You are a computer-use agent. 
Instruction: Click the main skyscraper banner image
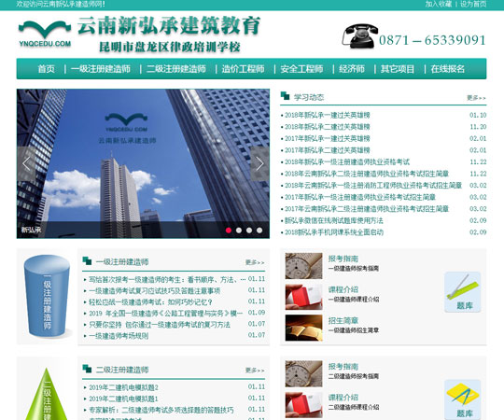pos(143,163)
